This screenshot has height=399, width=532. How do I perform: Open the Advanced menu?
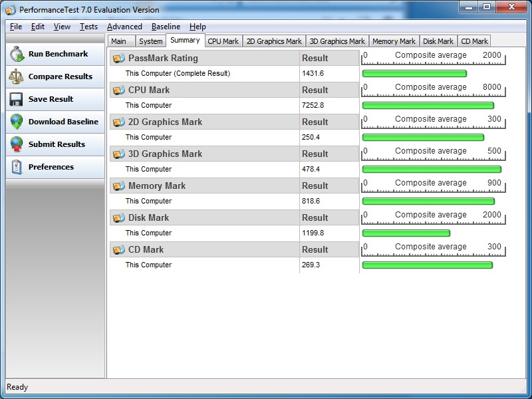coord(124,27)
